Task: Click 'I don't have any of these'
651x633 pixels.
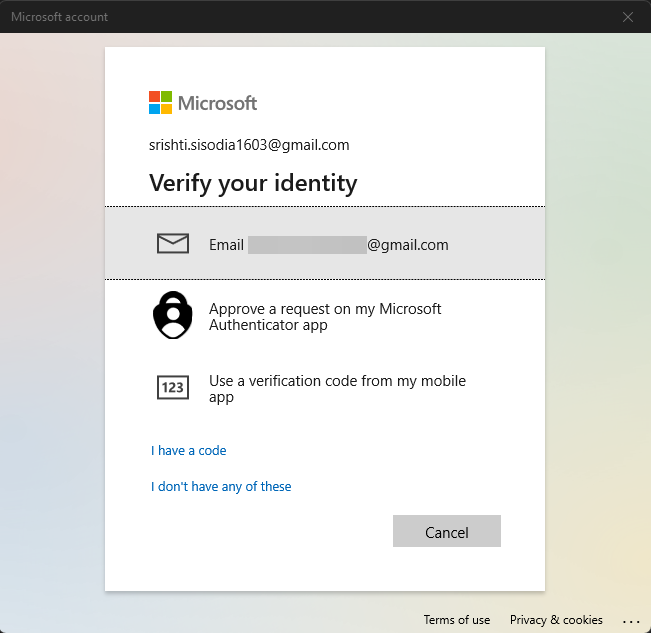Action: tap(221, 486)
